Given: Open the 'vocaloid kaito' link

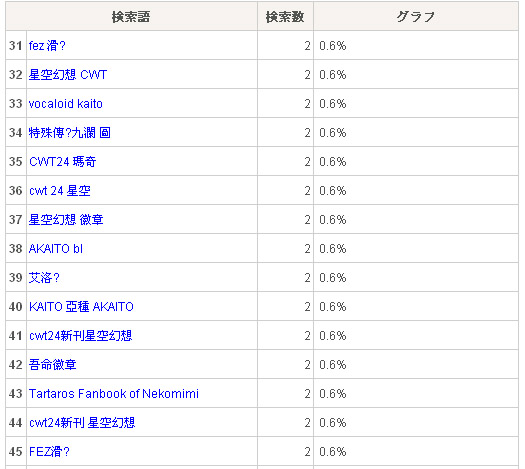Looking at the screenshot, I should (x=66, y=104).
